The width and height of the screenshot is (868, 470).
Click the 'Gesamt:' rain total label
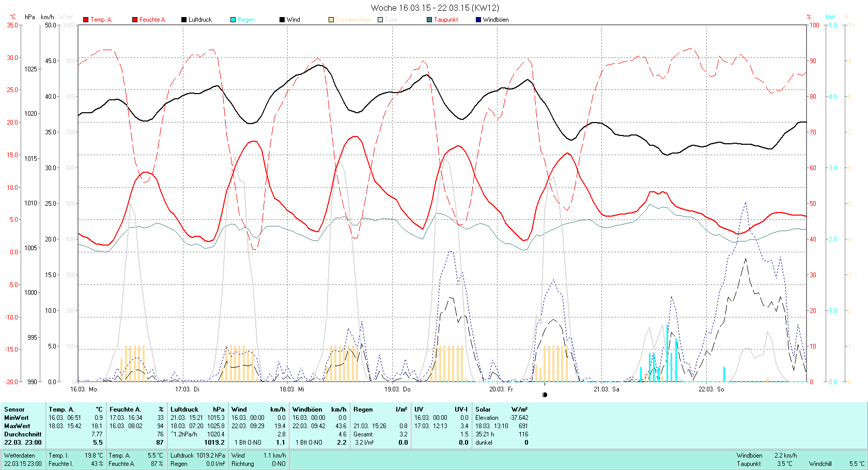[363, 434]
